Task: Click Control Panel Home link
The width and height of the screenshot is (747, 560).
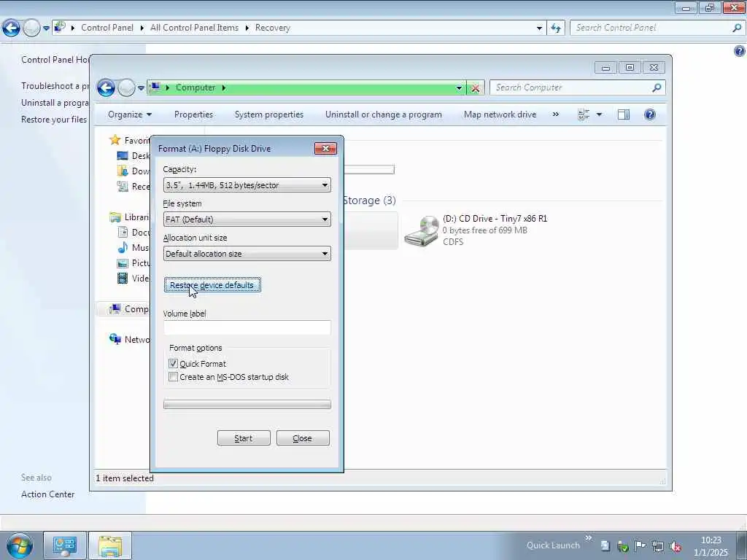Action: (x=55, y=60)
